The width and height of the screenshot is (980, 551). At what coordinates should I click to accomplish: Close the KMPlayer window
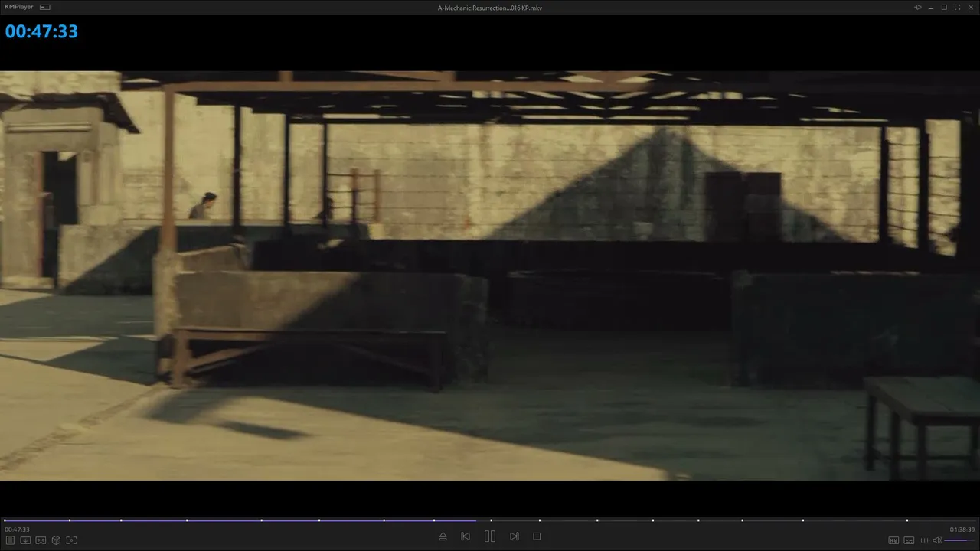970,8
